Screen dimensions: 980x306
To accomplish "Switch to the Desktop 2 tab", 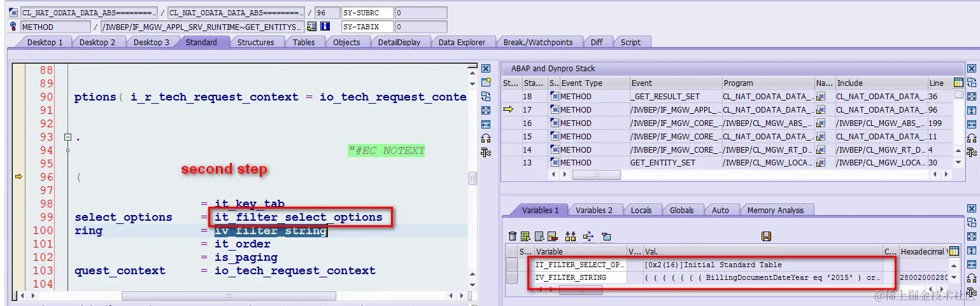I will click(x=97, y=42).
